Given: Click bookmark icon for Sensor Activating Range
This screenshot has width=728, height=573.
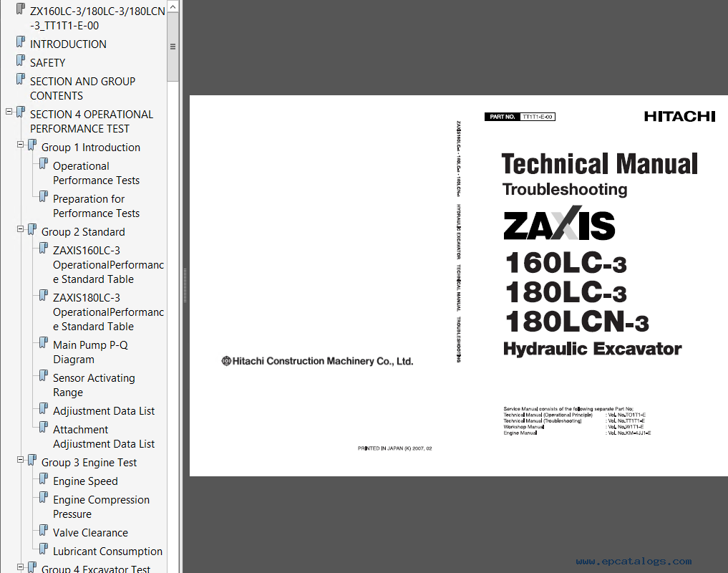Looking at the screenshot, I should (44, 377).
